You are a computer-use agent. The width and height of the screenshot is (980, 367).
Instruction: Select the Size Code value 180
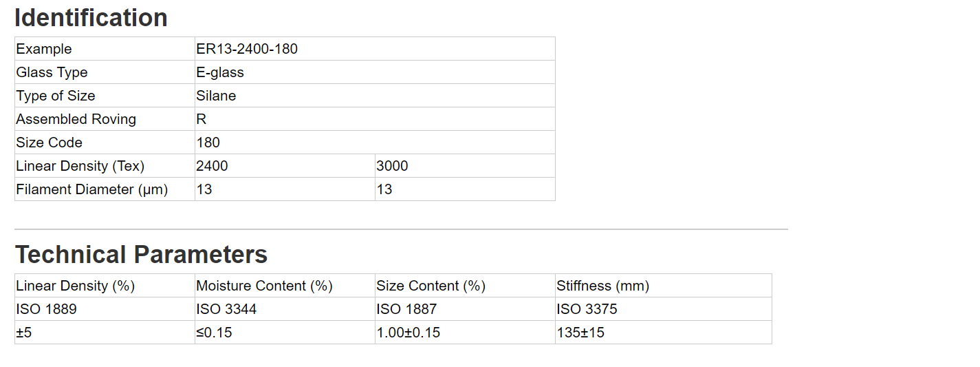pyautogui.click(x=375, y=143)
